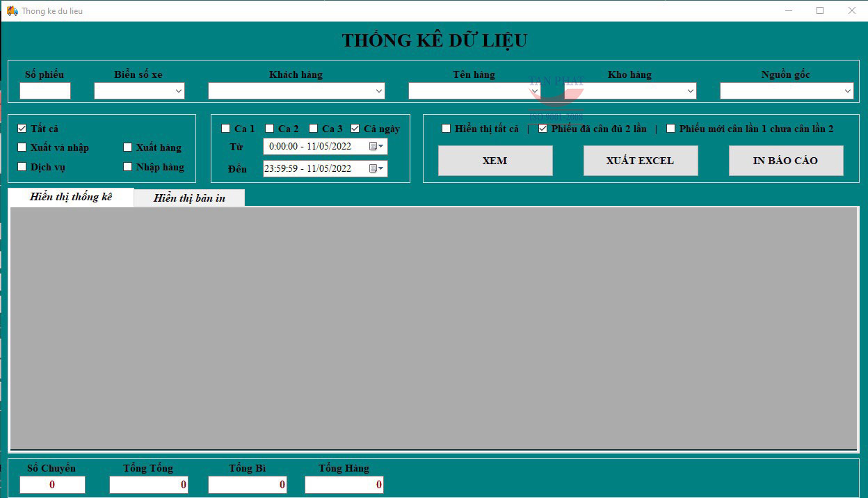Click the Tổng Tổng value box

(x=149, y=485)
